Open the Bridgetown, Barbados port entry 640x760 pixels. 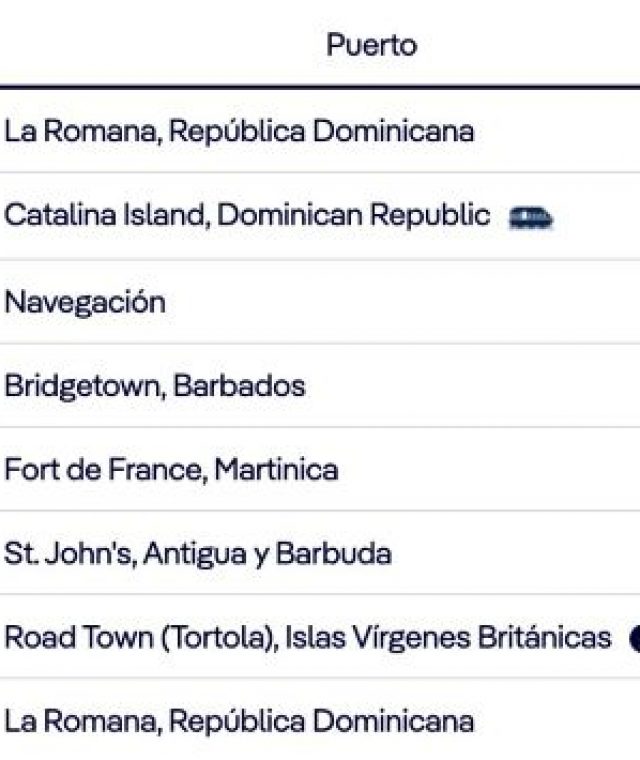tap(155, 386)
